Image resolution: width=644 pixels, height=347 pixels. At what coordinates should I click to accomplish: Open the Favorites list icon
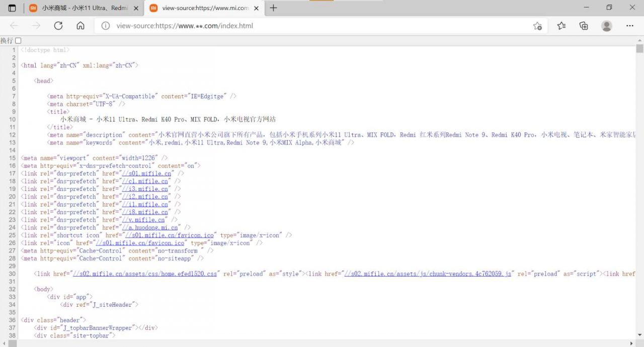[561, 26]
